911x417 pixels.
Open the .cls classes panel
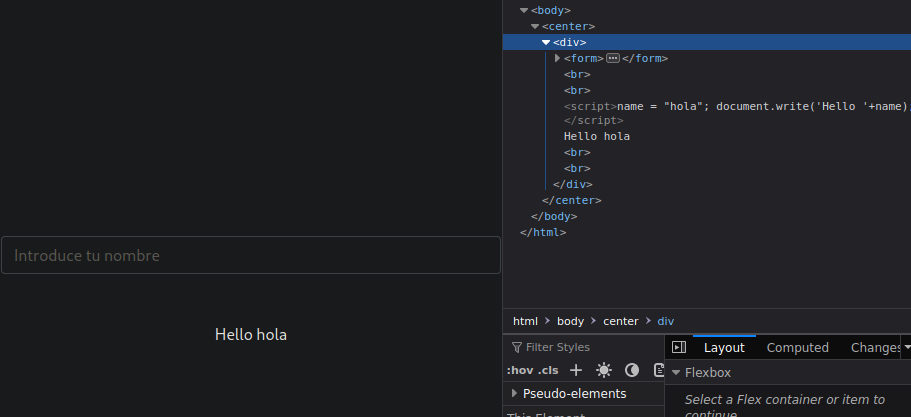(x=549, y=370)
